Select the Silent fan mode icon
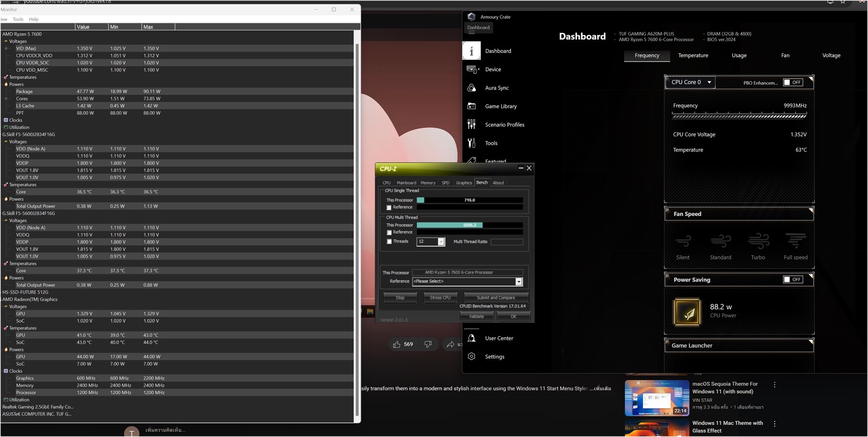Image resolution: width=868 pixels, height=437 pixels. click(x=683, y=241)
